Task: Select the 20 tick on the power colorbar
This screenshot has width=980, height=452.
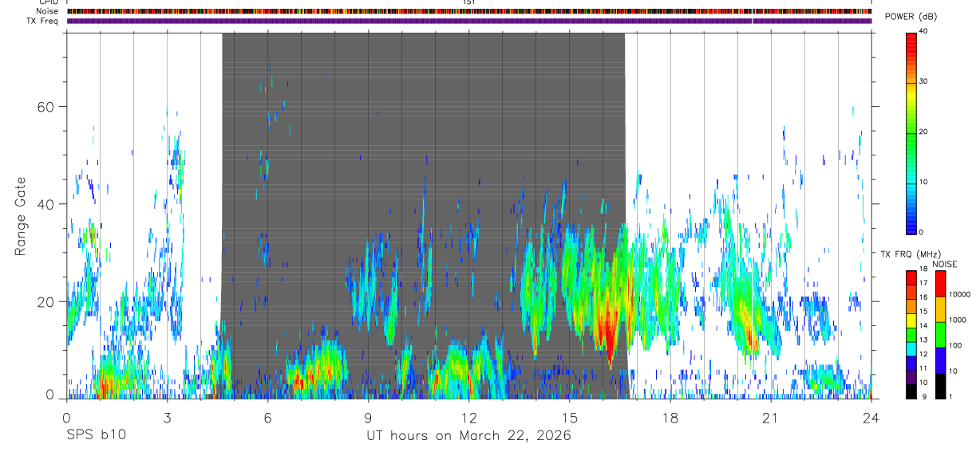Action: 923,132
